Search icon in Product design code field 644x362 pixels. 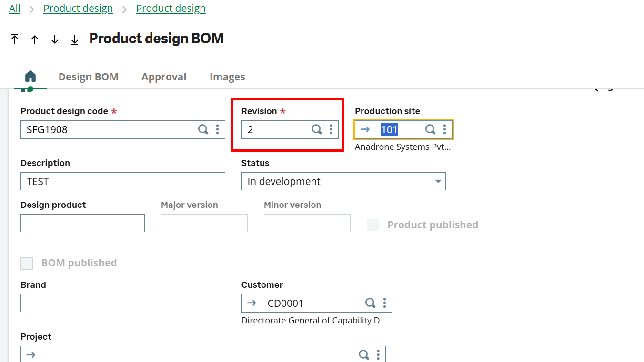click(203, 129)
